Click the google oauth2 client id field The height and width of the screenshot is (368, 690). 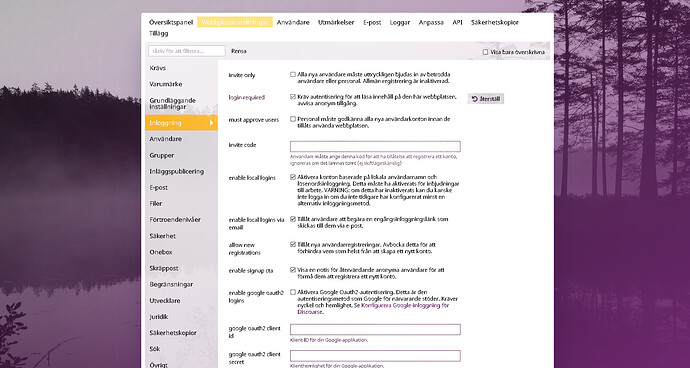pos(375,330)
